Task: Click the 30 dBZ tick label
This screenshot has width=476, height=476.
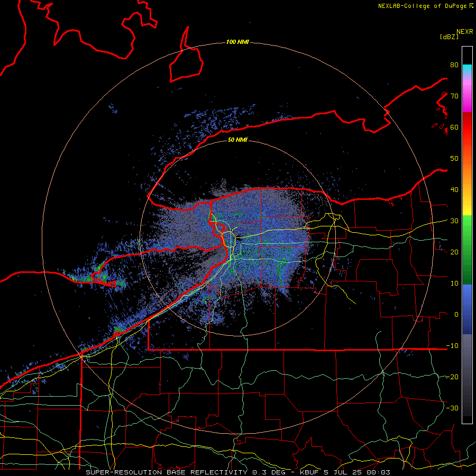Action: point(454,221)
